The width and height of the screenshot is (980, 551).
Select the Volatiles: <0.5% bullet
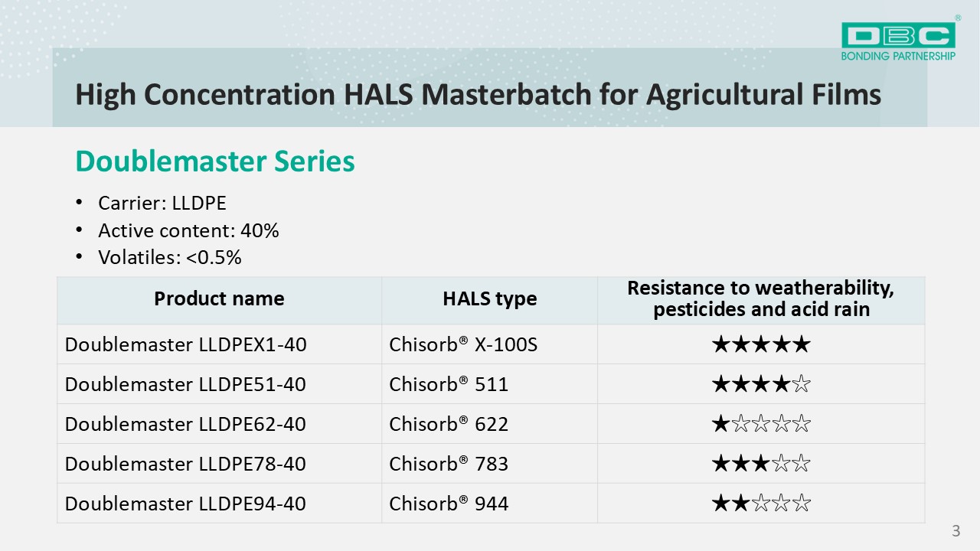coord(170,257)
